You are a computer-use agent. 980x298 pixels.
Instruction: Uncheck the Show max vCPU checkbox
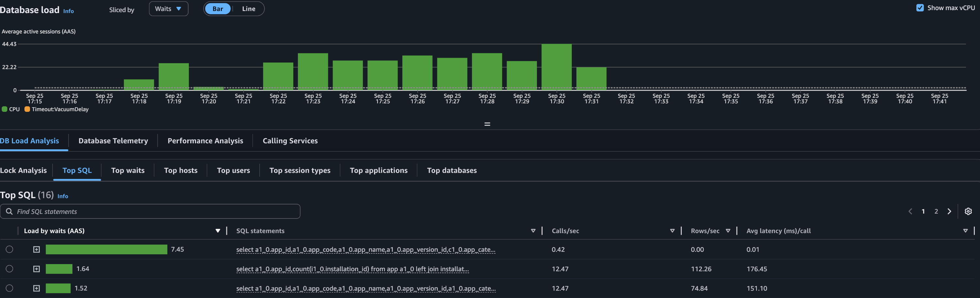click(920, 8)
